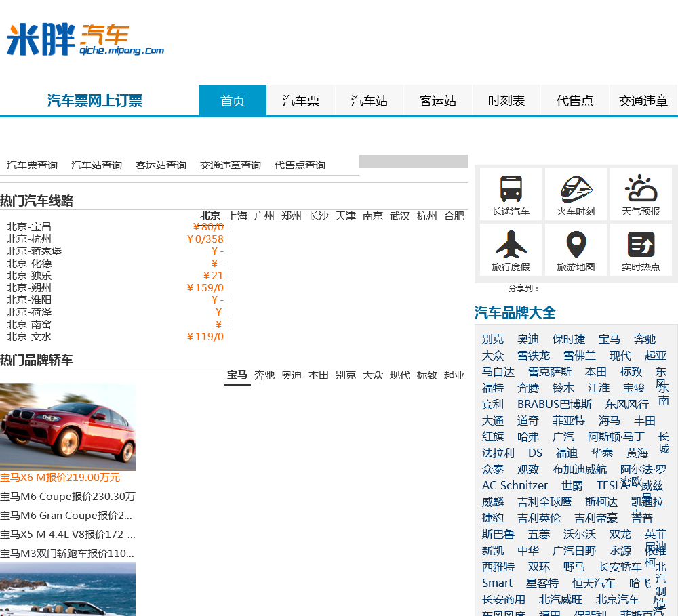Viewport: 678px width, 616px height.
Task: Switch hot routes to 天津
Action: [346, 215]
